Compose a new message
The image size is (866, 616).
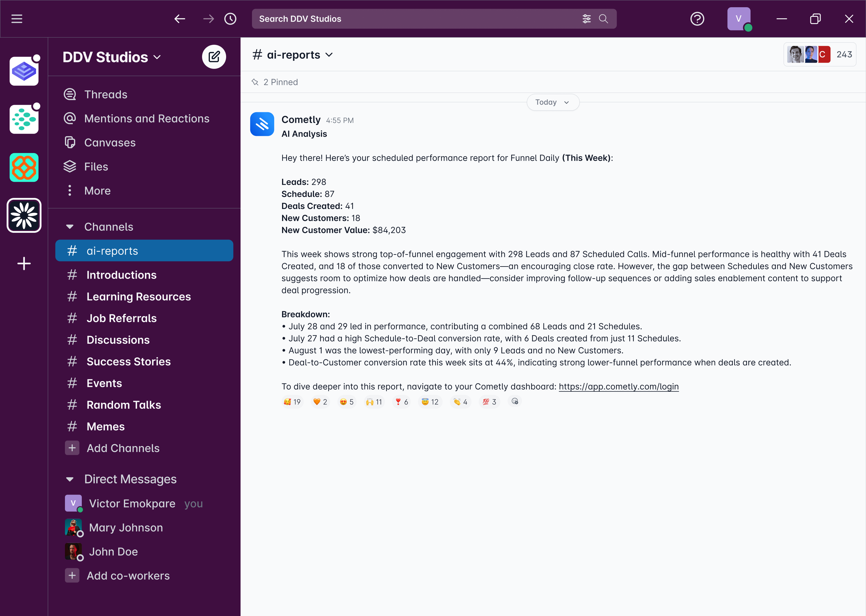click(x=214, y=57)
